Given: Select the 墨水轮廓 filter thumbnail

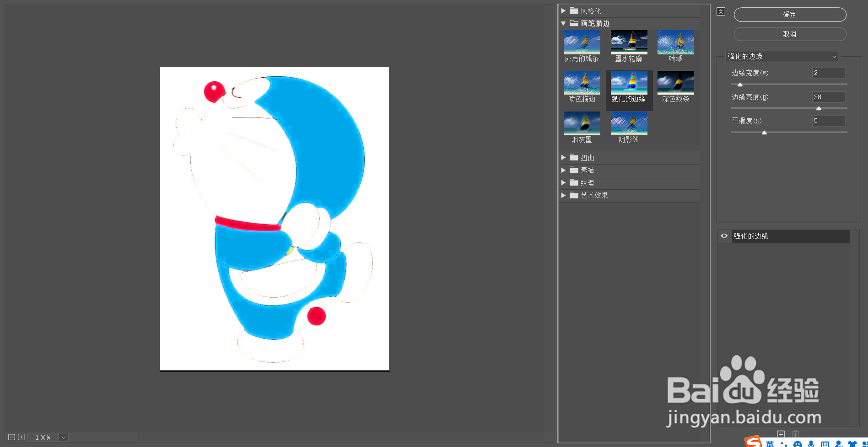Looking at the screenshot, I should click(x=629, y=42).
